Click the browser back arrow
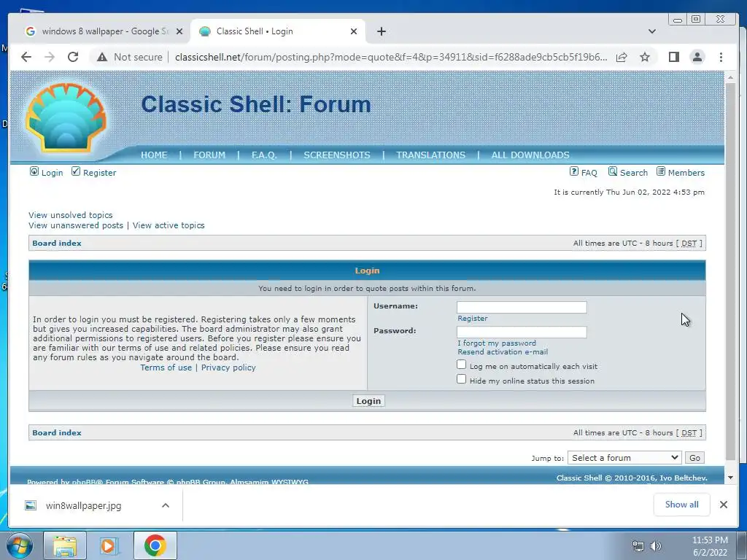 26,57
